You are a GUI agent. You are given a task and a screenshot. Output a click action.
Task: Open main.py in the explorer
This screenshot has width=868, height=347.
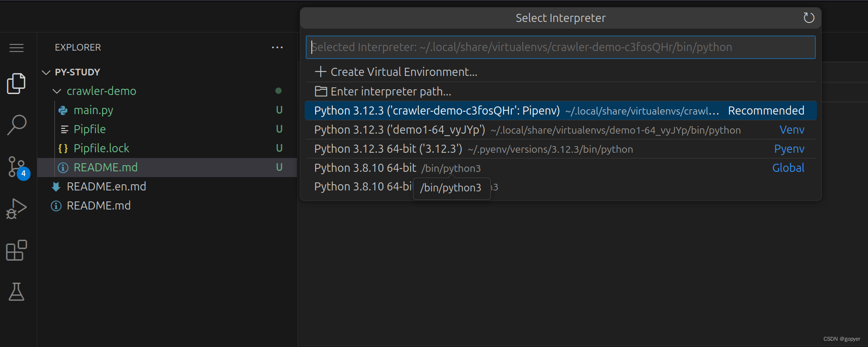tap(93, 110)
